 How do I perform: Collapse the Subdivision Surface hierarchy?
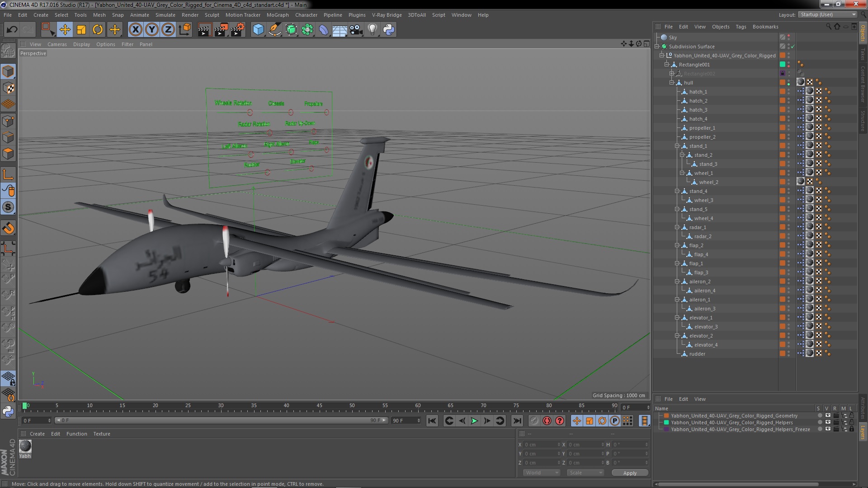(657, 47)
